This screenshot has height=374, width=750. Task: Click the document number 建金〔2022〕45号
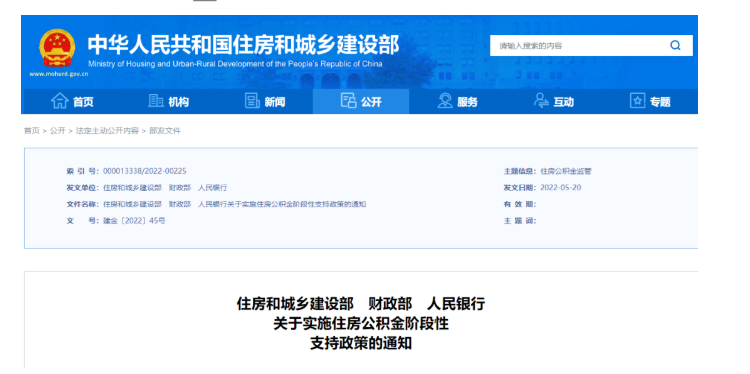[x=134, y=220]
